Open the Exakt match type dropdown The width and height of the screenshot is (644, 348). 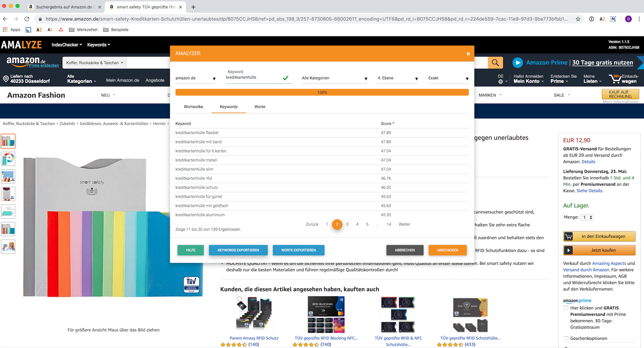pos(448,78)
